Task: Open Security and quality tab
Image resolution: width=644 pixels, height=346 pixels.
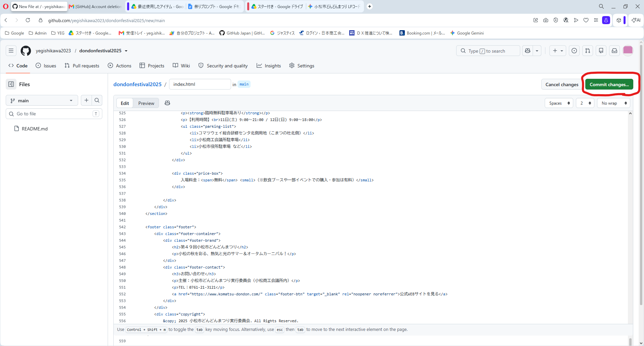Action: pos(223,66)
